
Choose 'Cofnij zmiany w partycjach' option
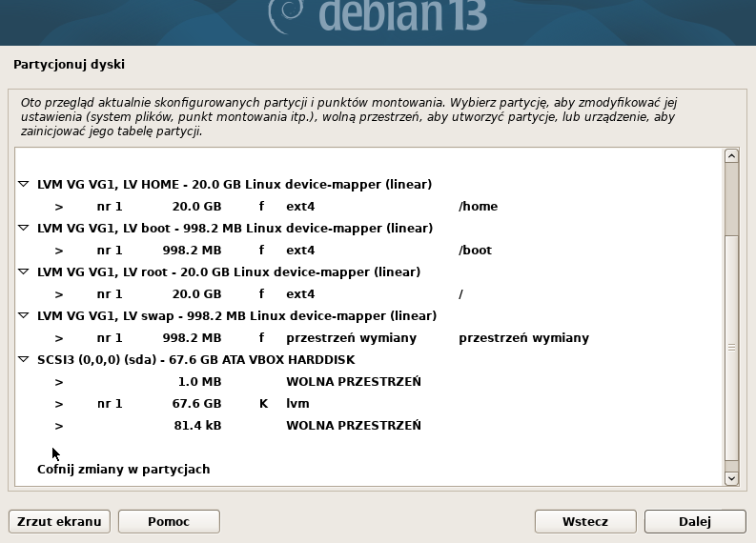coord(123,470)
